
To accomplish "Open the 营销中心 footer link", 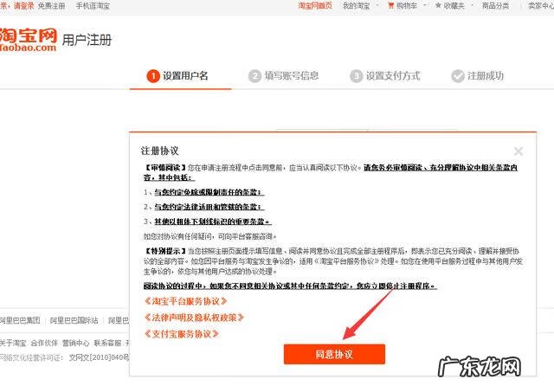I will (x=75, y=343).
